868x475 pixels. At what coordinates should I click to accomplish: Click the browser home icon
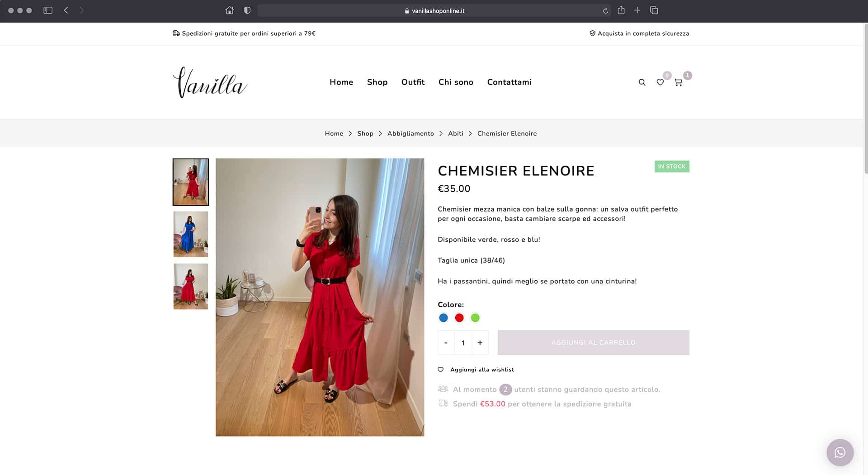(230, 10)
